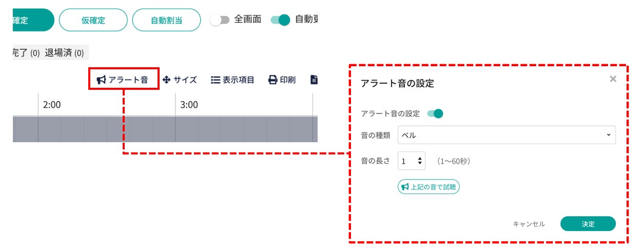Click the 音の長さ number input field

406,161
